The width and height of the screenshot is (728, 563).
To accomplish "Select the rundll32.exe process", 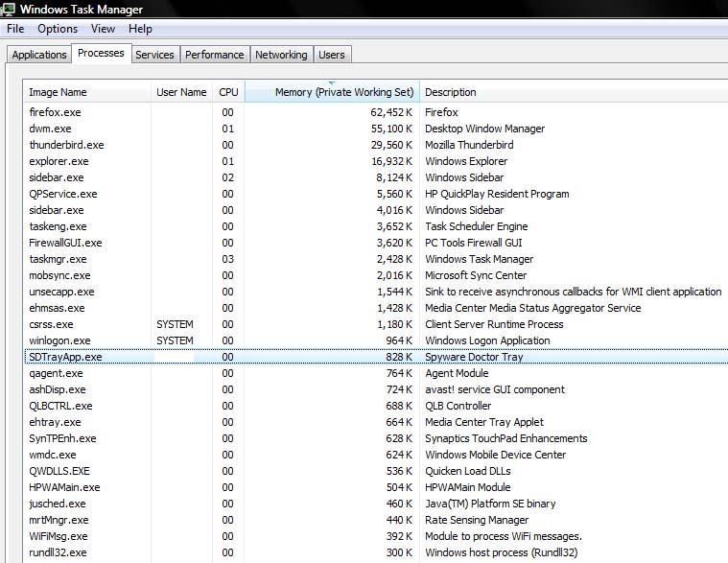I will (x=376, y=552).
